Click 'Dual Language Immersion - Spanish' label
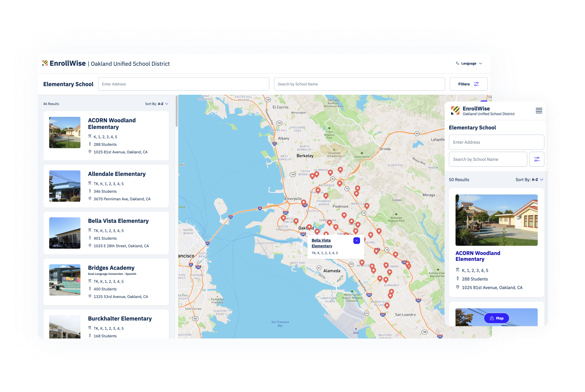The width and height of the screenshot is (585, 392). pos(112,274)
